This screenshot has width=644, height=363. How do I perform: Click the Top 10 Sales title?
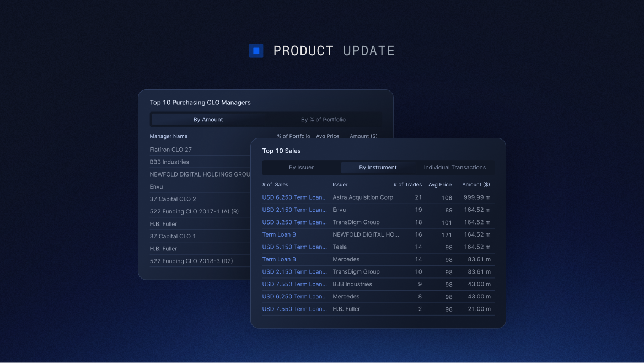pos(281,151)
